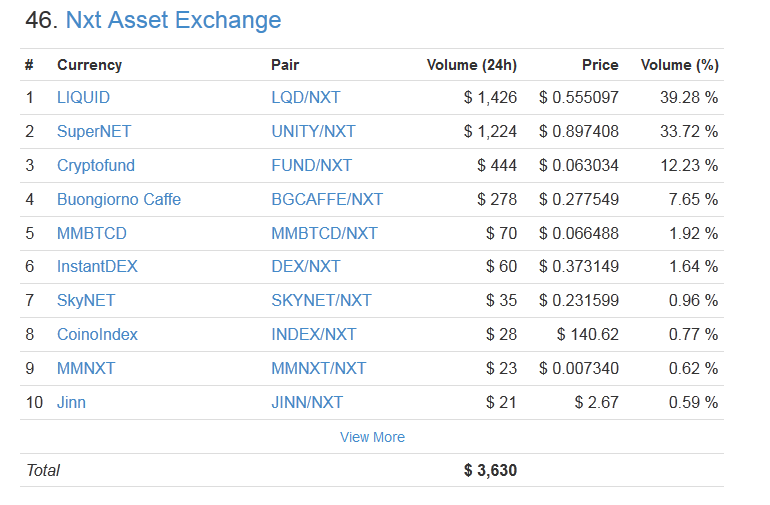Follow the LQD/NXT pair link
The image size is (770, 505).
click(x=305, y=97)
